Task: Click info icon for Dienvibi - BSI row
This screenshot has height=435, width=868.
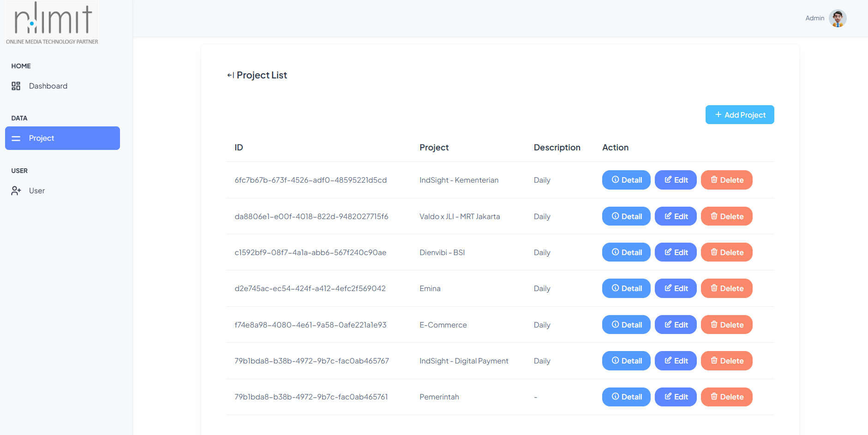Action: tap(615, 252)
